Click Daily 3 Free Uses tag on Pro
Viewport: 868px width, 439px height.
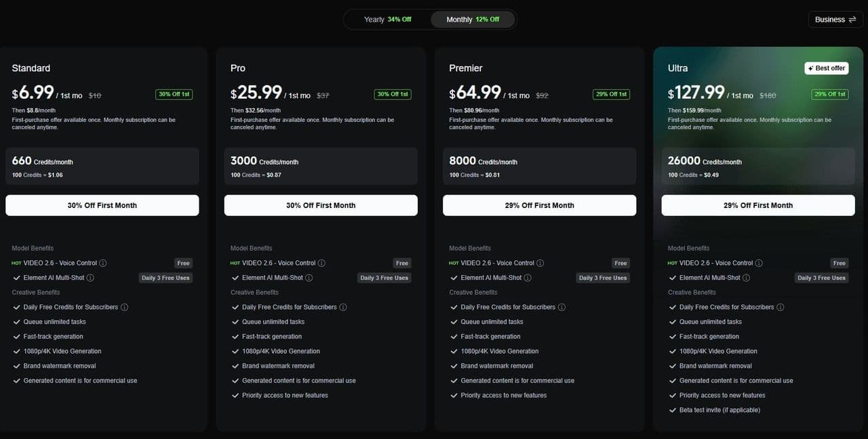click(x=384, y=278)
